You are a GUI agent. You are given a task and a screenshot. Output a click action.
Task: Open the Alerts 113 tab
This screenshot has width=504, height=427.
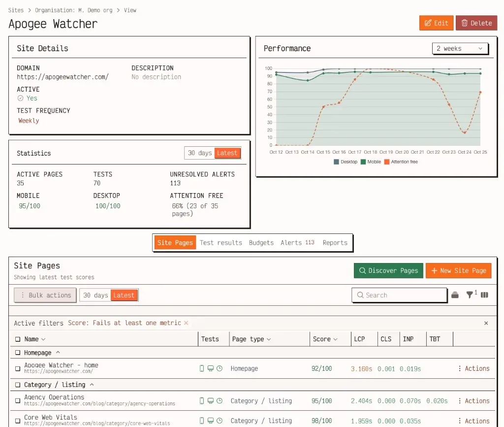(297, 243)
